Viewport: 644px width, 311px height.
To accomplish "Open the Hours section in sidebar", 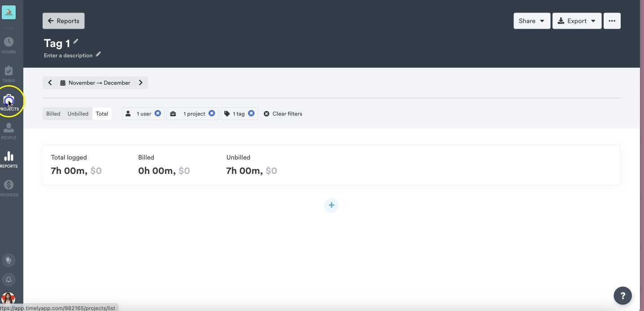I will tap(9, 44).
